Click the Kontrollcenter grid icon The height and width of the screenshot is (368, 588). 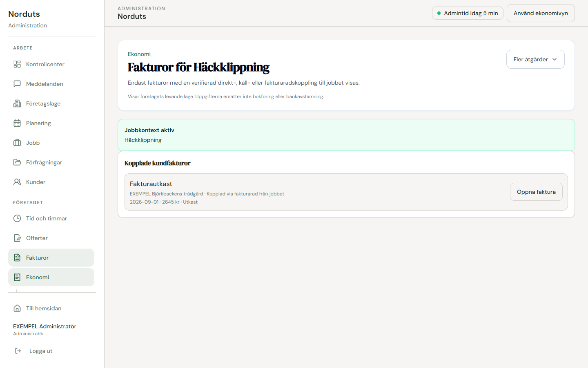coord(17,64)
